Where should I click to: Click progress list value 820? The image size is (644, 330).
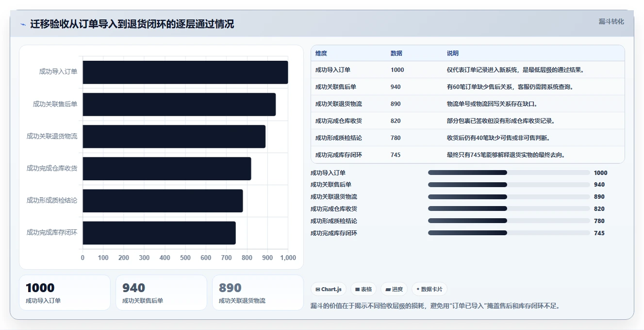point(599,209)
